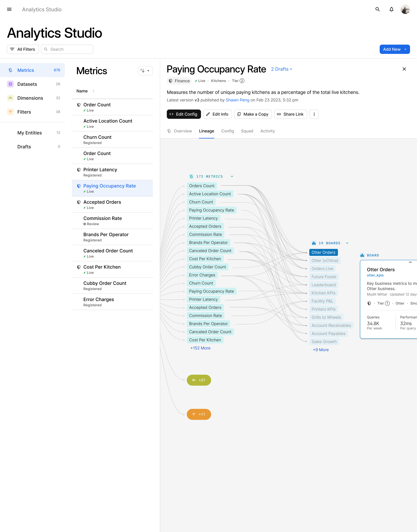Click the top bar search icon

[377, 9]
